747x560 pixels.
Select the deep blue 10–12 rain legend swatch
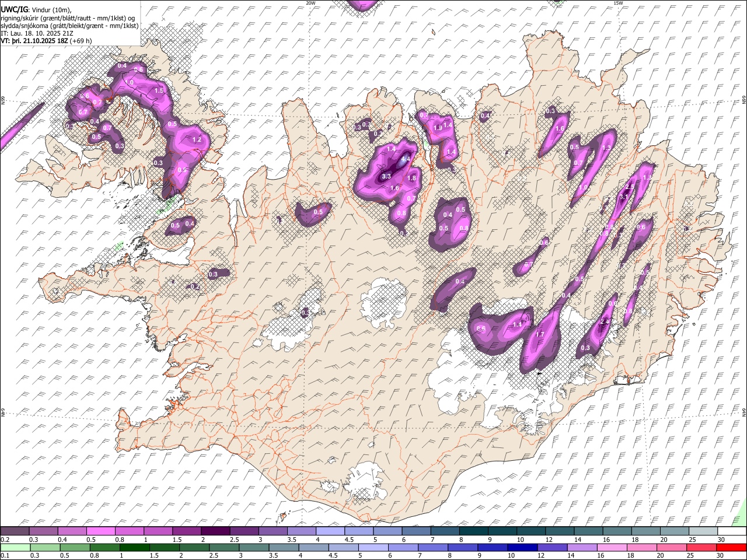coord(523,547)
